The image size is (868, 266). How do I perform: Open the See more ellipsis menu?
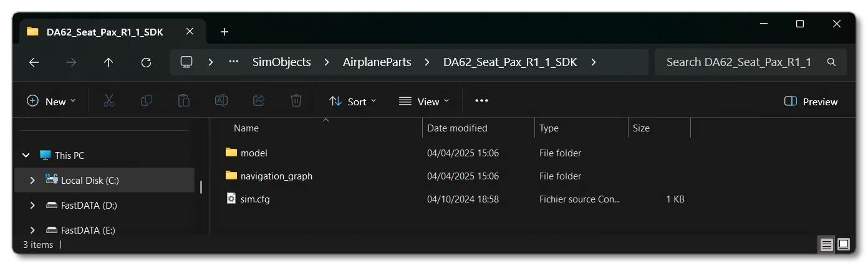(x=481, y=101)
